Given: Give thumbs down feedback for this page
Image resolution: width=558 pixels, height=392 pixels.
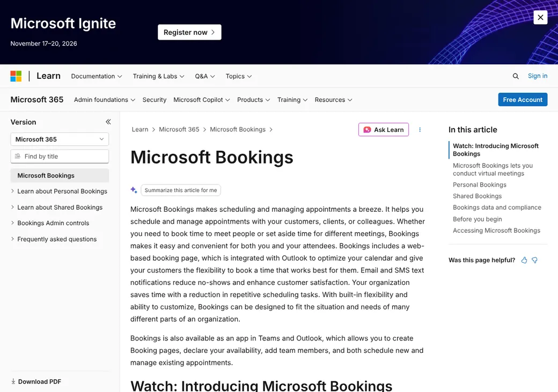Looking at the screenshot, I should click(534, 260).
